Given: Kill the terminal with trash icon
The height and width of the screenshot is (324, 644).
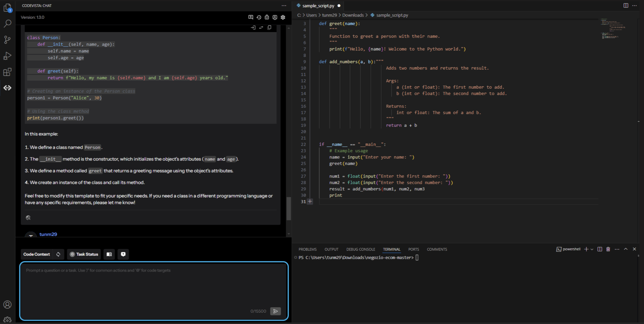Looking at the screenshot, I should 608,249.
